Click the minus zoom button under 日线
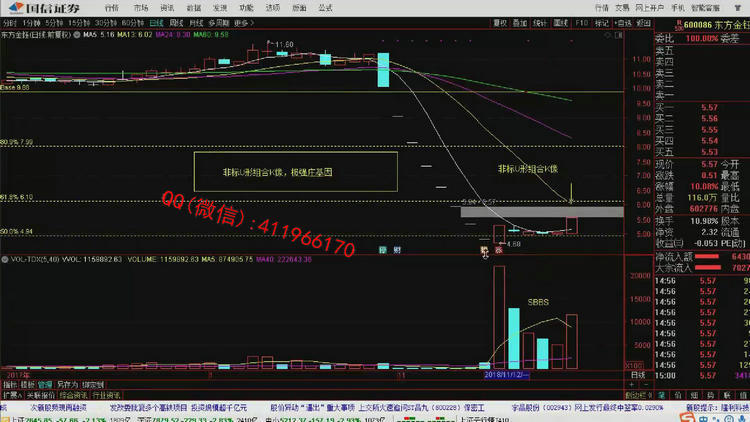 [x=646, y=385]
